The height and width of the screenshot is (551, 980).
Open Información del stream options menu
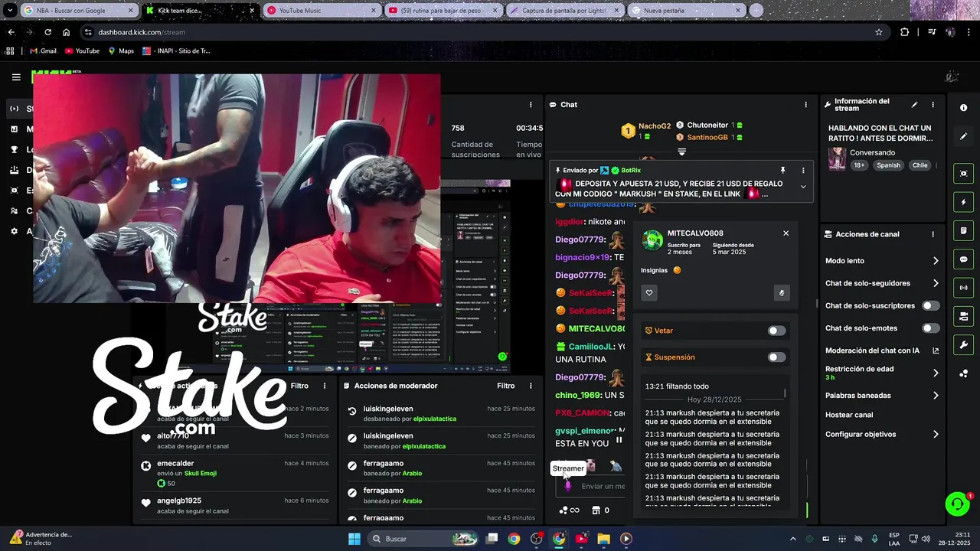pyautogui.click(x=933, y=105)
